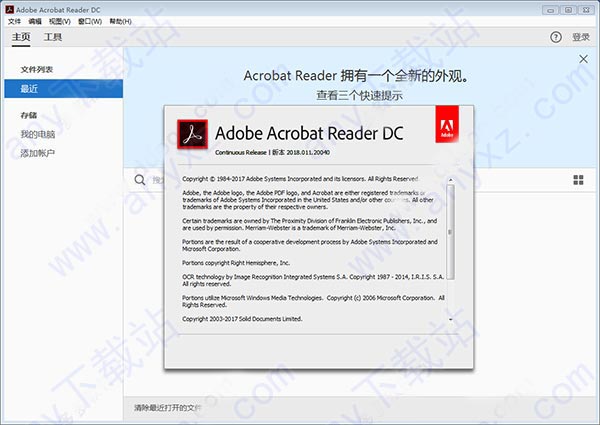Click the 文件列表 heading
This screenshot has height=425, width=600.
(x=37, y=70)
